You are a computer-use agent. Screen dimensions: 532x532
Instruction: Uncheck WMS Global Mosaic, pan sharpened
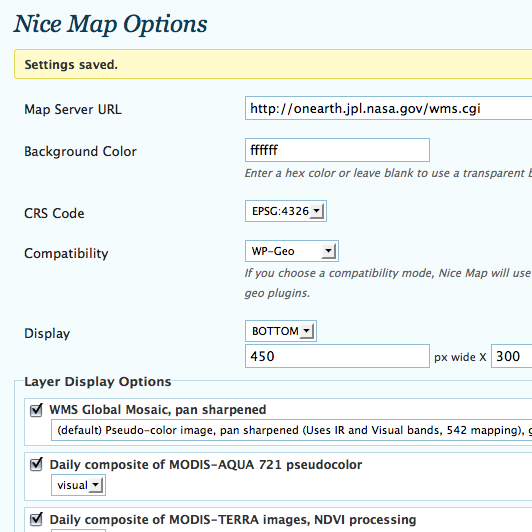pos(36,410)
